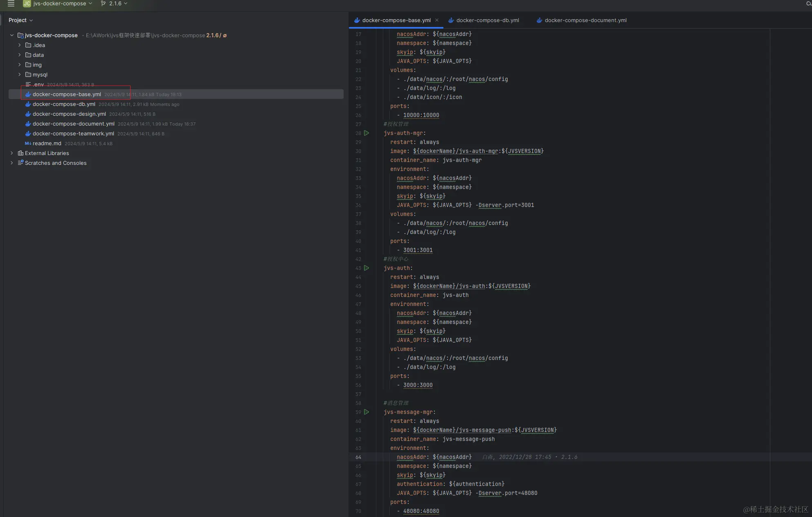The image size is (812, 517).
Task: Expand External Libraries node
Action: click(12, 153)
